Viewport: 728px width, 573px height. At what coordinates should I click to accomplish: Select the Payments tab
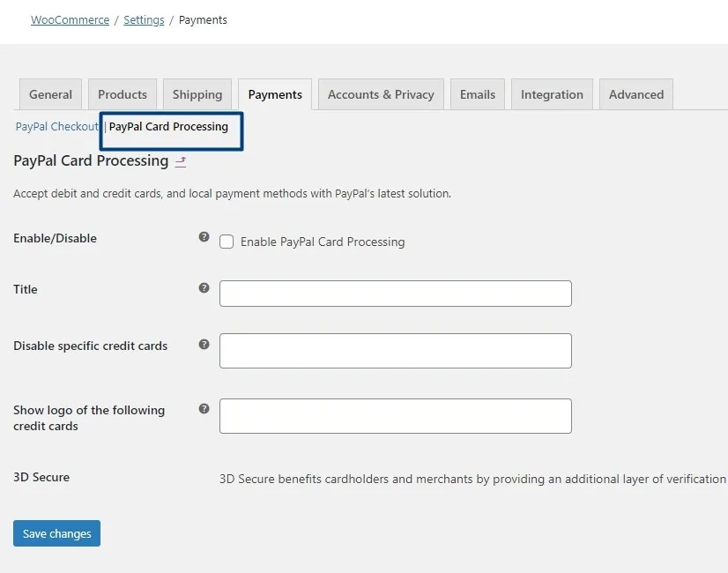(x=275, y=94)
